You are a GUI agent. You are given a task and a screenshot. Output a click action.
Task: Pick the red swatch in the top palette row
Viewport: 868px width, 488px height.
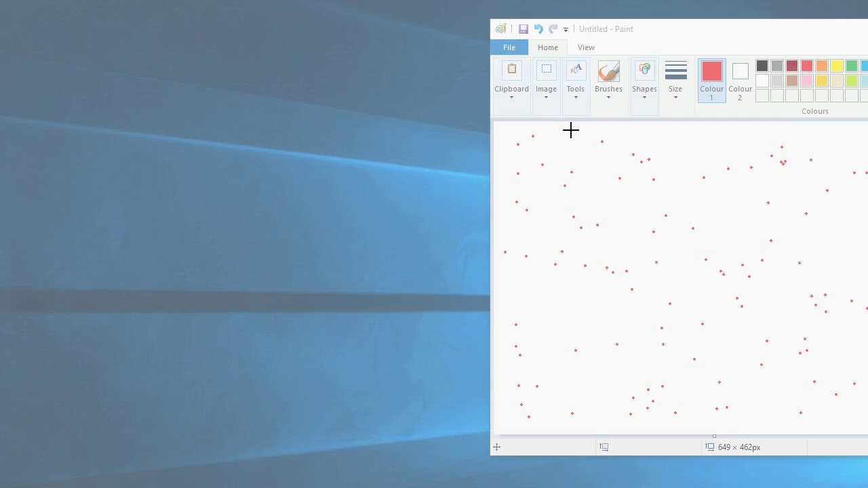pos(807,66)
